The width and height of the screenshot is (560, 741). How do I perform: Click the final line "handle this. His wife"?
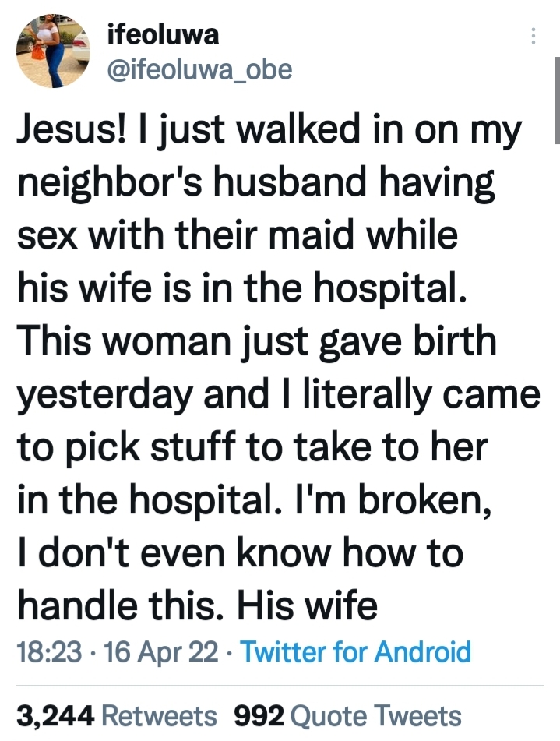197,605
